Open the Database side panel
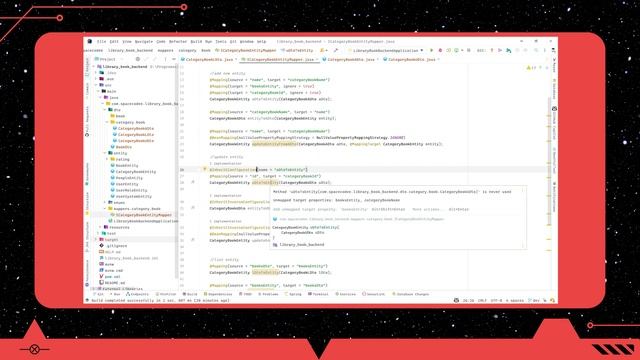 click(x=554, y=89)
